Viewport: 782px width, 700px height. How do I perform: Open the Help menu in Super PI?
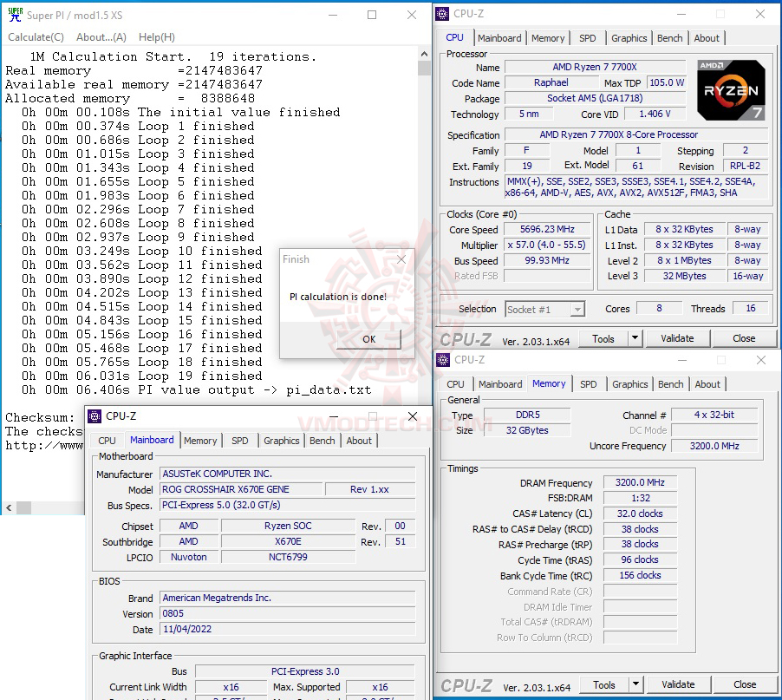[x=157, y=36]
